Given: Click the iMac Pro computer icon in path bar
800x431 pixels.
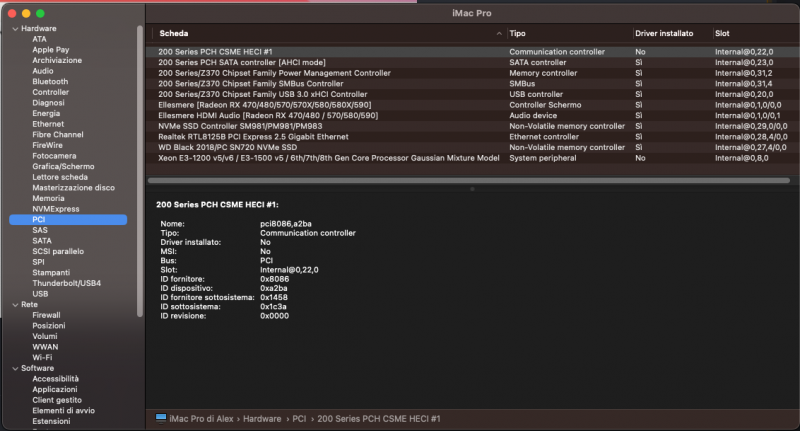Looking at the screenshot, I should pos(161,418).
